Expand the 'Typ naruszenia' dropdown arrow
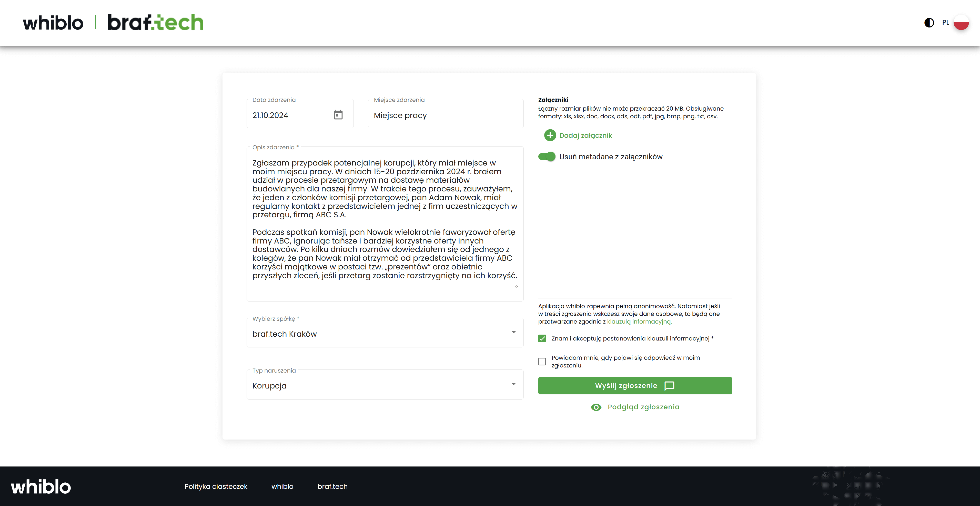This screenshot has height=506, width=980. coord(514,384)
